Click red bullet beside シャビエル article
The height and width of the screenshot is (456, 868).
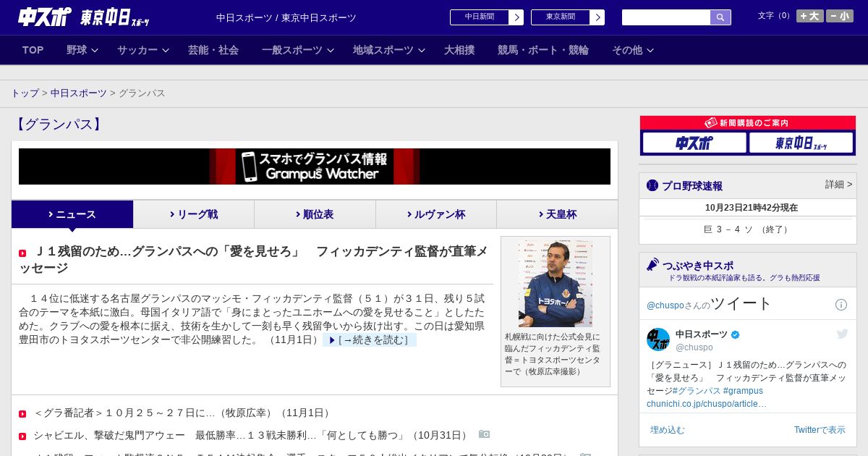(22, 436)
